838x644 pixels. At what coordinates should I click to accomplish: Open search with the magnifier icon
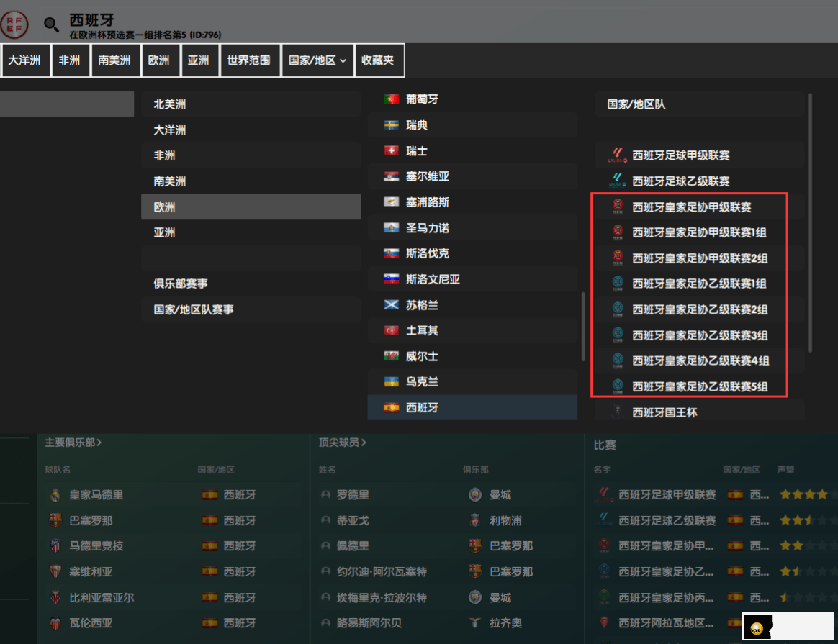pyautogui.click(x=51, y=24)
